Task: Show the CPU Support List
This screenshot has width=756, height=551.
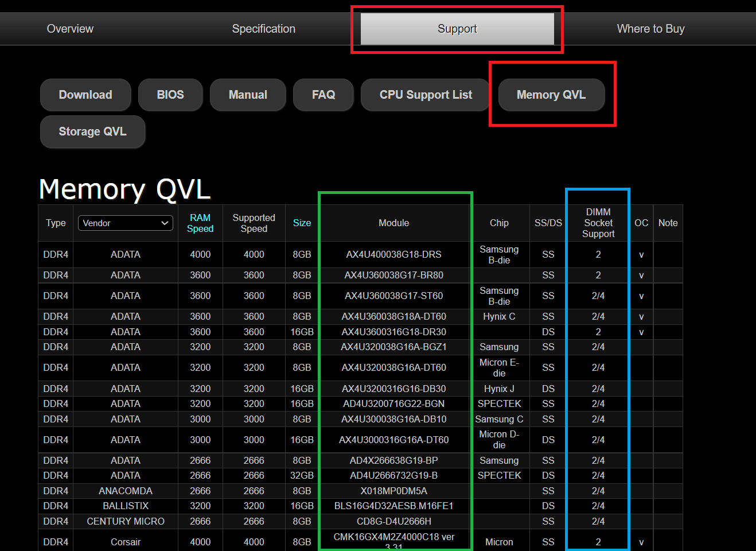Action: point(426,95)
